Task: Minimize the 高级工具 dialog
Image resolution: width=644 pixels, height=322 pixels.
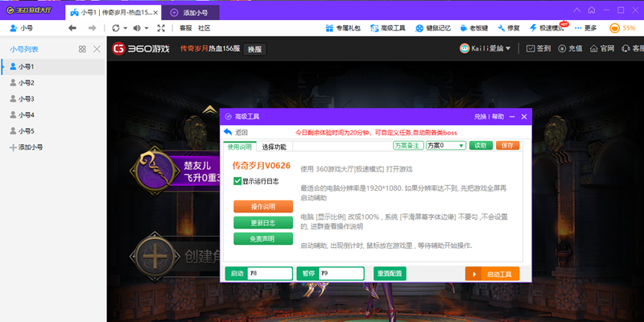Action: pos(512,117)
